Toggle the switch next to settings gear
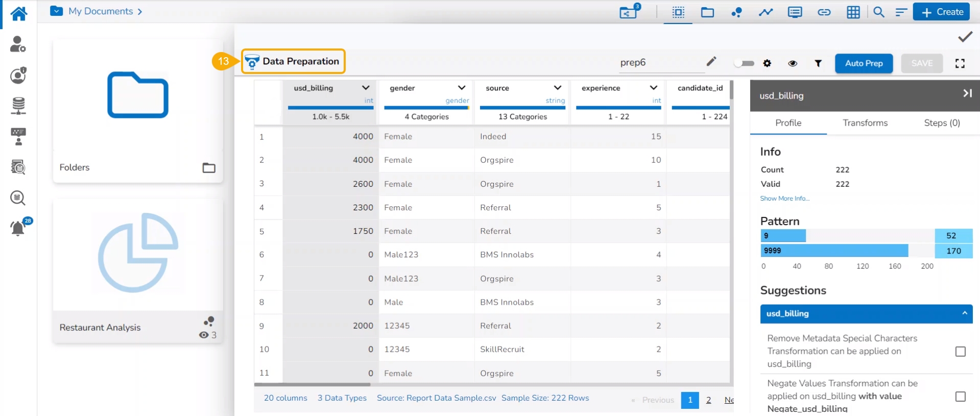Viewport: 980px width, 416px height. tap(744, 63)
